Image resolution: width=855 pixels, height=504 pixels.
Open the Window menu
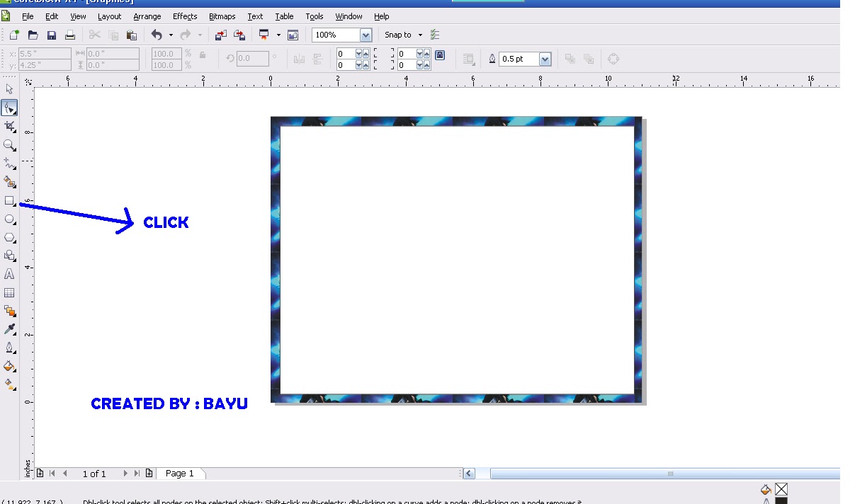tap(349, 16)
